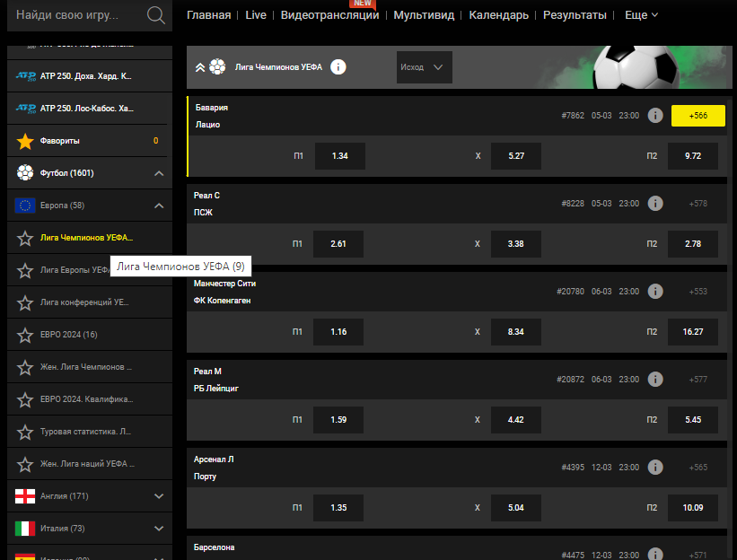Favorite Жен. Лига наций УЕФА with its star
Screen dimensions: 737x560
[x=25, y=464]
